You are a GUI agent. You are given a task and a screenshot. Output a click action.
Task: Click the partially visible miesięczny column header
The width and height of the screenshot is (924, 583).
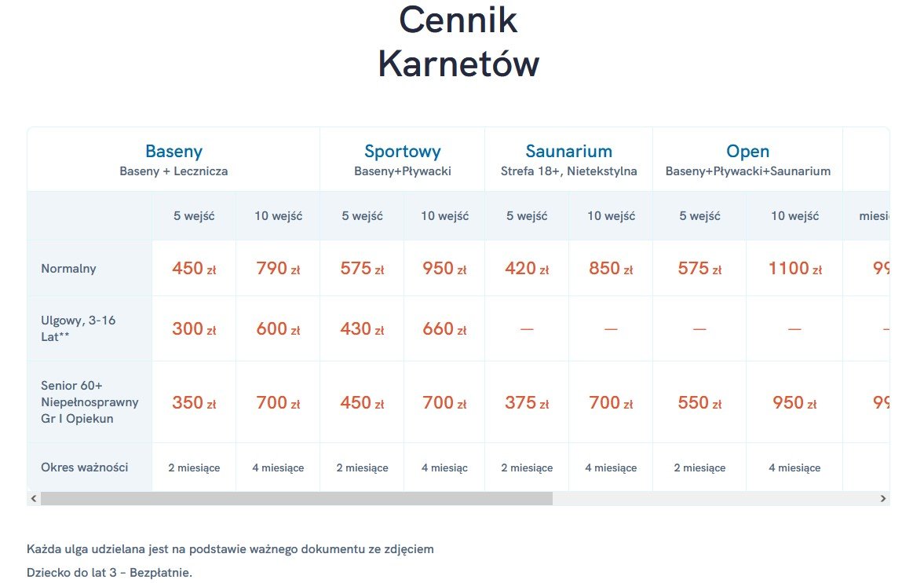(875, 216)
